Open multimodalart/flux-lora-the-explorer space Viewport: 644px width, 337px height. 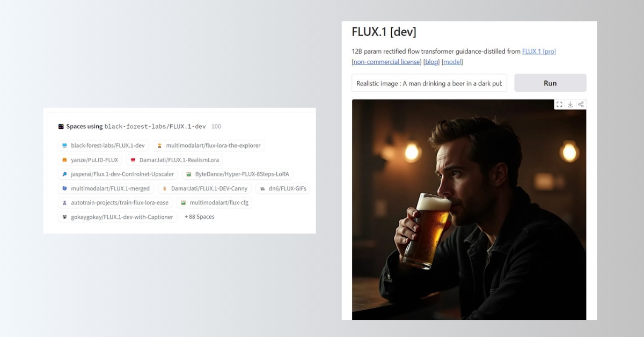pos(208,145)
